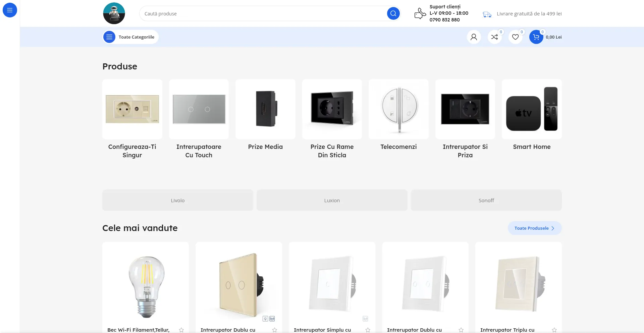Screen dimensions: 644x333
Task: Open the Smart Home category link
Action: coord(532,147)
